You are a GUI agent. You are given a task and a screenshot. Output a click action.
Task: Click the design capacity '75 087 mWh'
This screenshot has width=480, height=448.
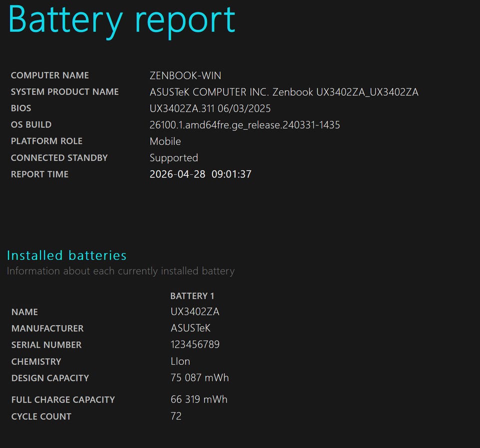point(199,378)
